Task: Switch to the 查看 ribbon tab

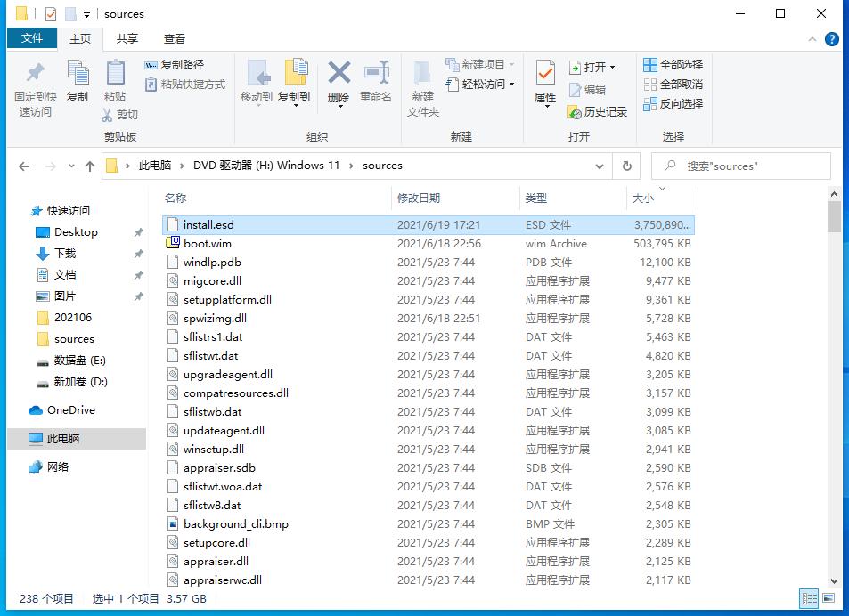Action: click(174, 38)
